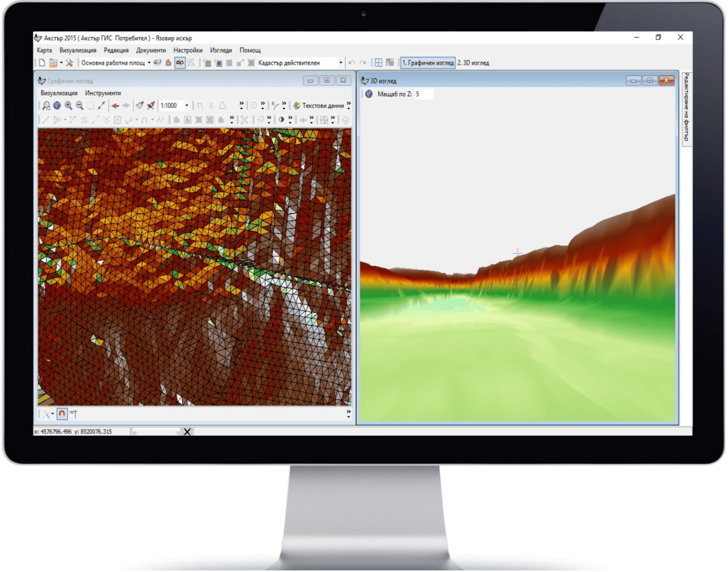Click the zoom in magnifier icon
Screen dimensions: 728x572
coord(68,106)
